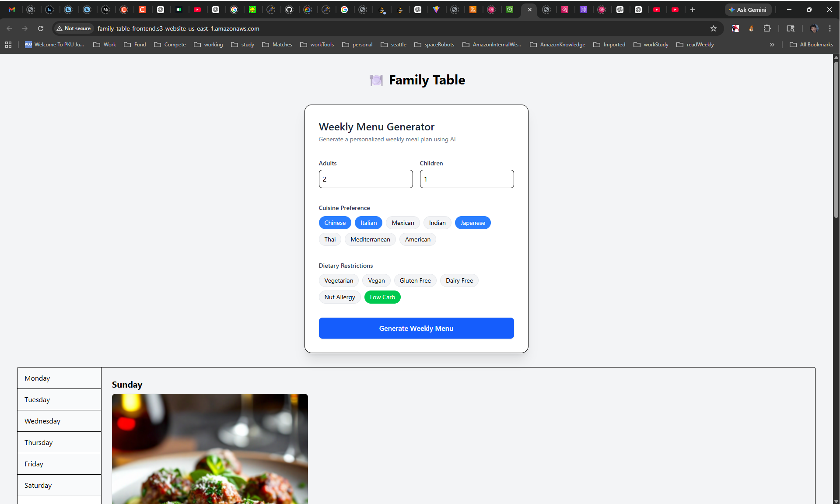Deselect the Chinese cuisine chip
The height and width of the screenshot is (504, 840).
coord(335,223)
